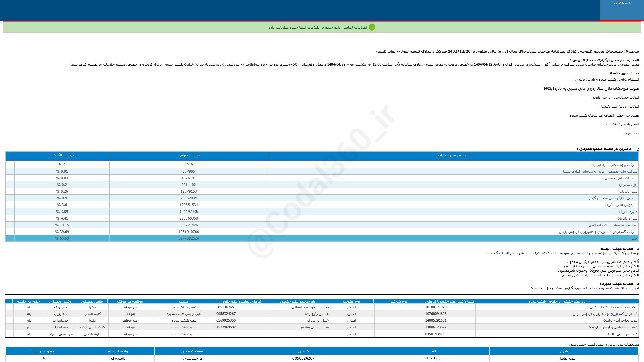Select the representative name 'خلیل اله مهرابی'
The width and height of the screenshot is (644, 362).
(x=317, y=320)
